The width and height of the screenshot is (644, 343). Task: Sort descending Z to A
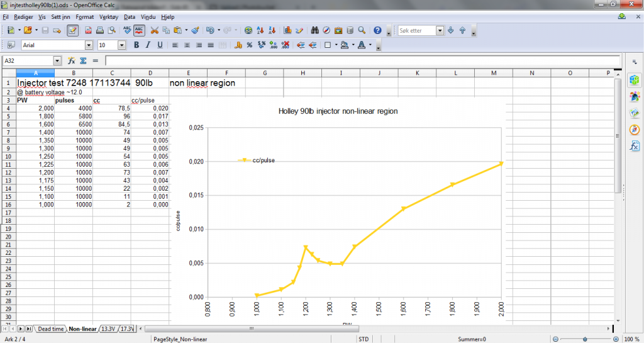pyautogui.click(x=272, y=30)
